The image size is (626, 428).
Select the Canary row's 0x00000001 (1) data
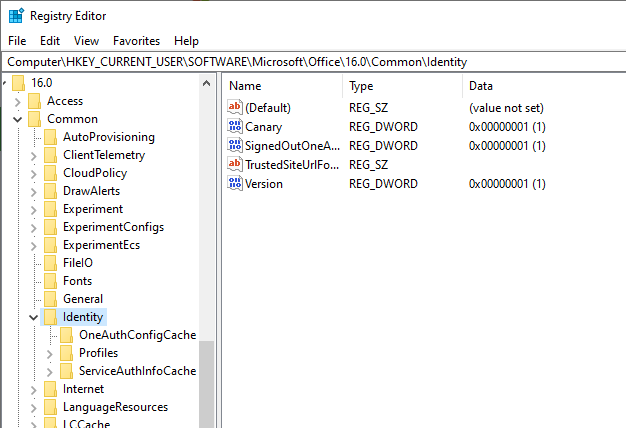tap(507, 127)
